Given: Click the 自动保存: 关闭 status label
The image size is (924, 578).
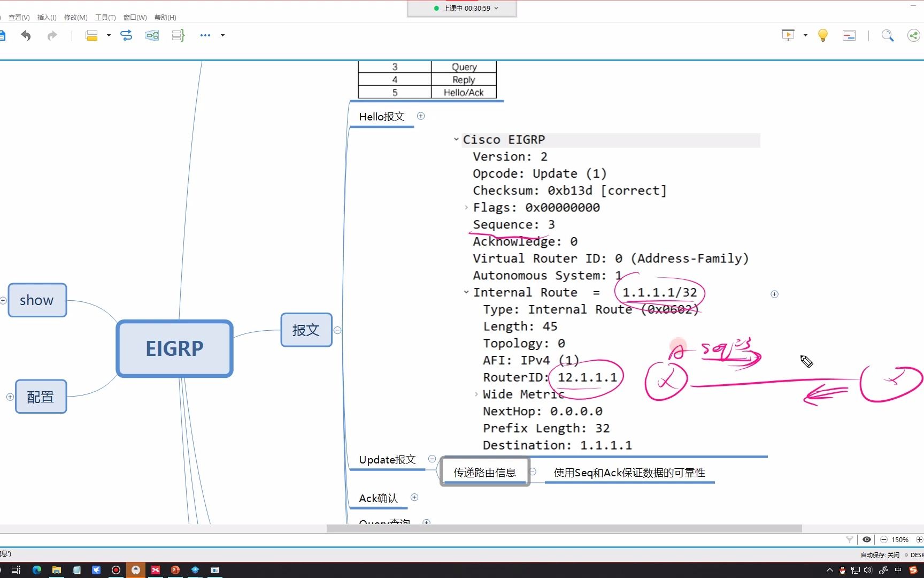Looking at the screenshot, I should pyautogui.click(x=880, y=555).
